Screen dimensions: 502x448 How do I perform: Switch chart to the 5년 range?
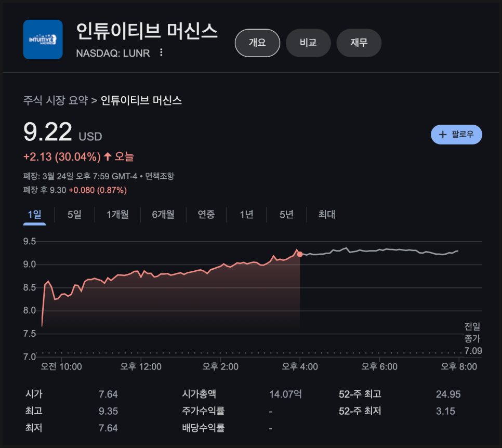click(286, 215)
